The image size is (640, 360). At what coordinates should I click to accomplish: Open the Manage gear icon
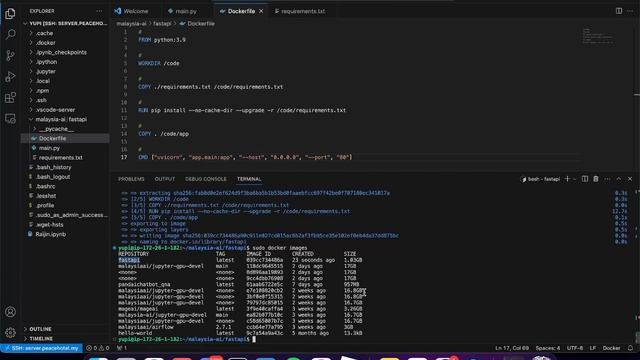tap(10, 333)
